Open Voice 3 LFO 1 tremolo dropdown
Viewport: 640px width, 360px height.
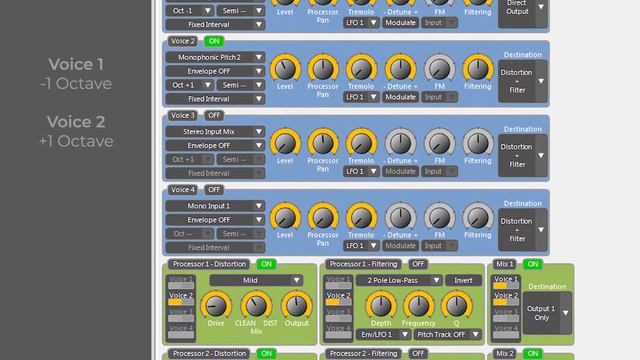coord(361,171)
